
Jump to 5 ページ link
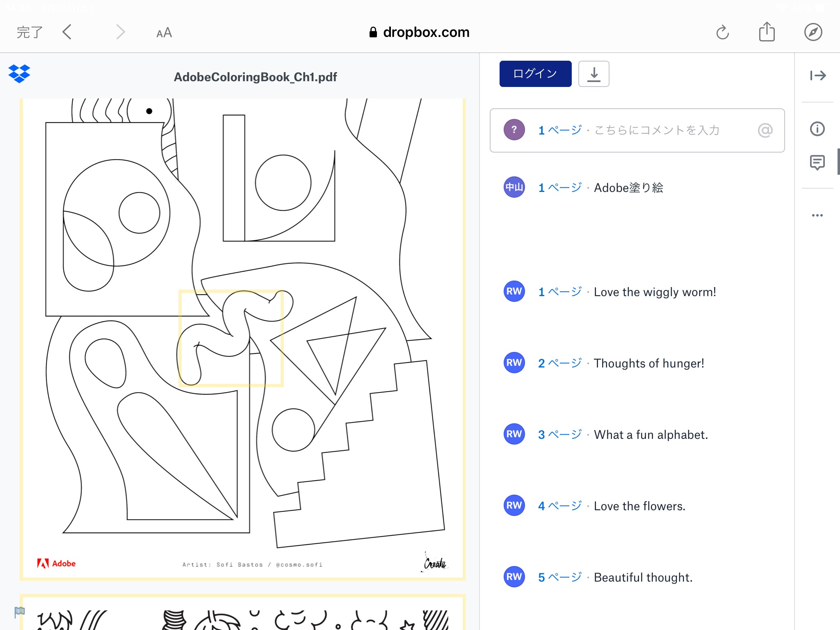pyautogui.click(x=559, y=577)
